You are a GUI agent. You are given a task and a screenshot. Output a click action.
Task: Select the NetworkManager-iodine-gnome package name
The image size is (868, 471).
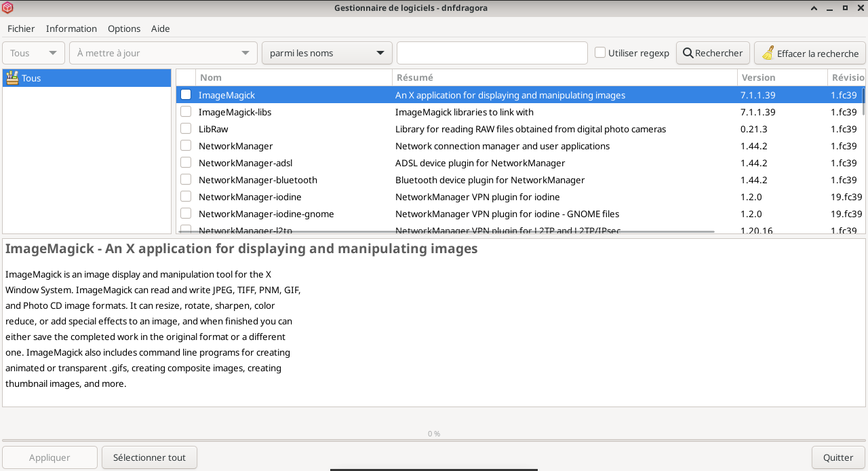click(x=266, y=214)
